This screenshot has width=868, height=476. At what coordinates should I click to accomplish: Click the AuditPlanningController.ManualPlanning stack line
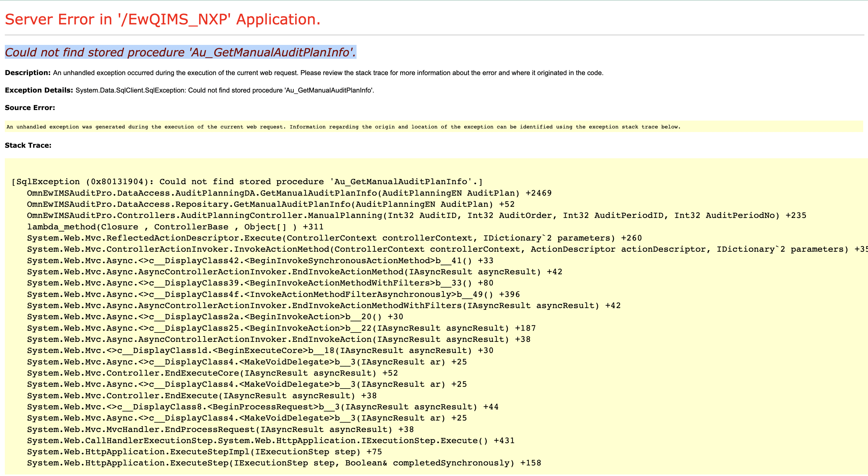417,216
